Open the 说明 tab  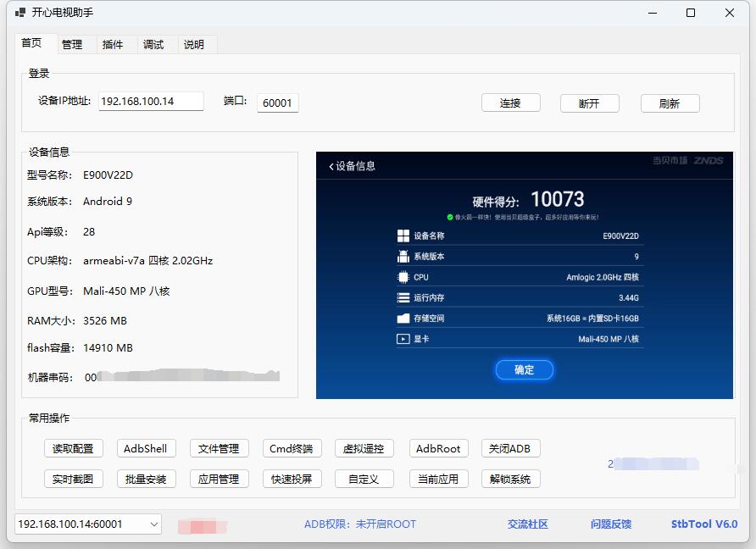coord(195,44)
